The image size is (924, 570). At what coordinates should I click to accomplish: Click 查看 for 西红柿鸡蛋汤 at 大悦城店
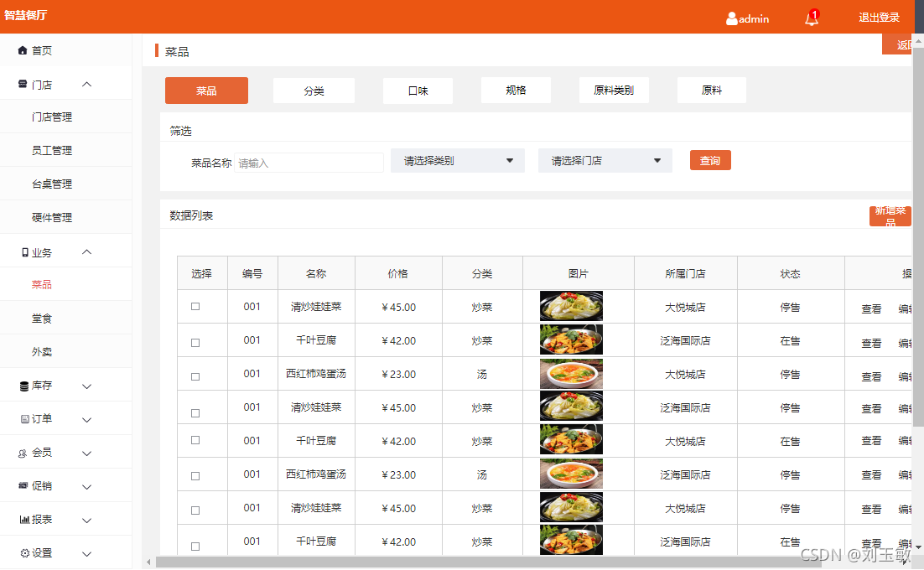point(871,376)
